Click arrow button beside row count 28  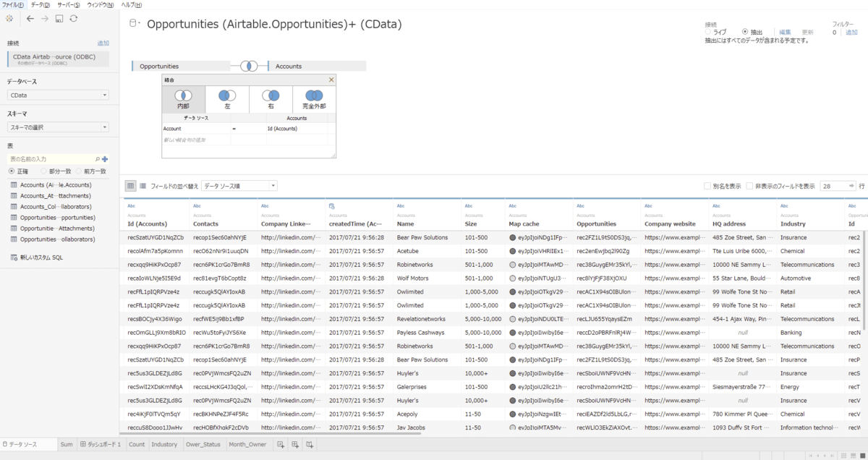click(x=851, y=186)
